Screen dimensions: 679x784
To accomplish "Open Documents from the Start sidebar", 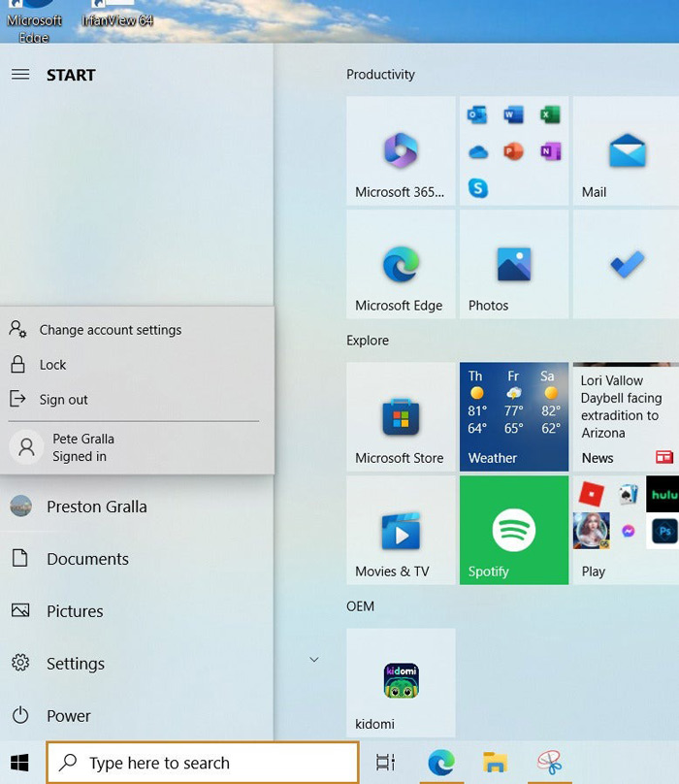I will 137,559.
